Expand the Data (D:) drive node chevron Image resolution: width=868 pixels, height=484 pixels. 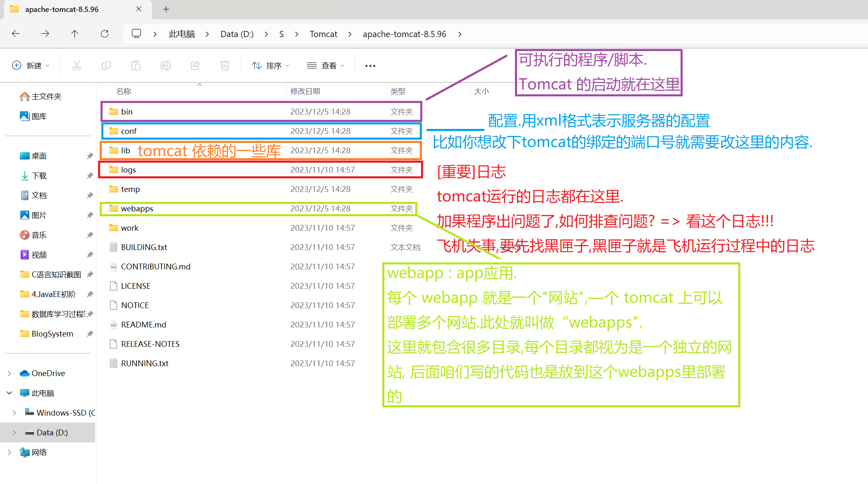pyautogui.click(x=14, y=433)
